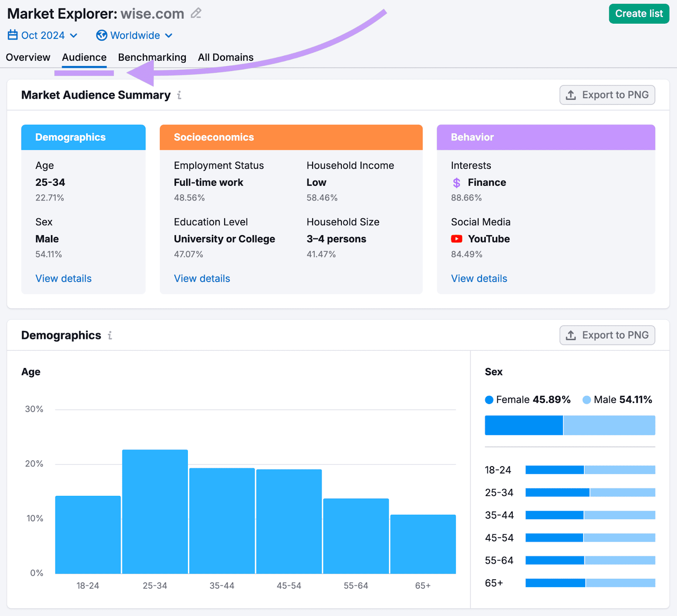Click the Create list button
Image resolution: width=677 pixels, height=616 pixels.
pos(638,13)
